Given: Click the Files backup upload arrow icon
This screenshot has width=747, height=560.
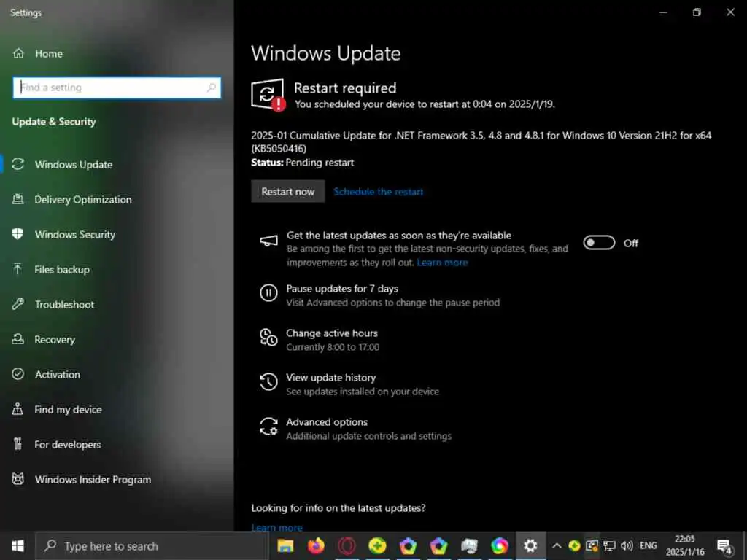Looking at the screenshot, I should pyautogui.click(x=18, y=269).
